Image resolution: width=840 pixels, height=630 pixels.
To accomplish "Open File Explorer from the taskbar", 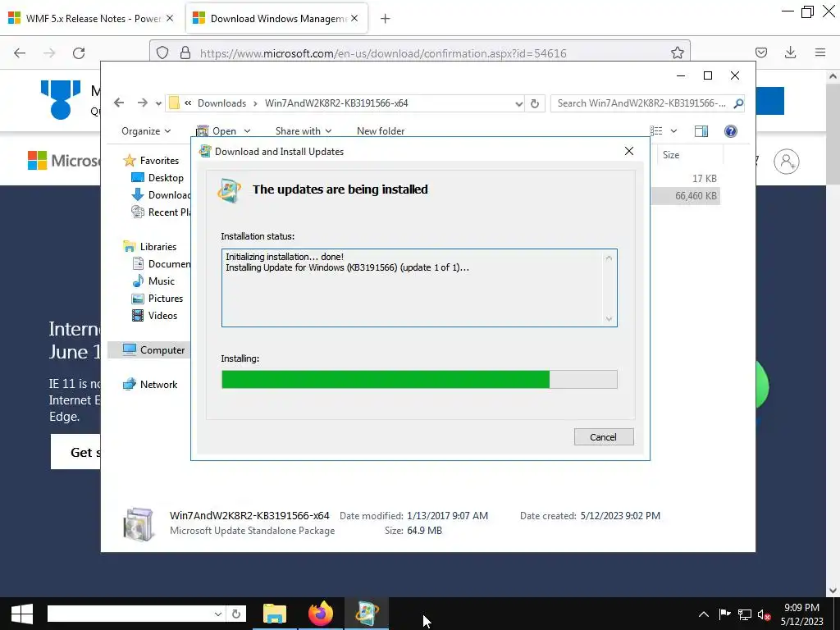I will (275, 614).
